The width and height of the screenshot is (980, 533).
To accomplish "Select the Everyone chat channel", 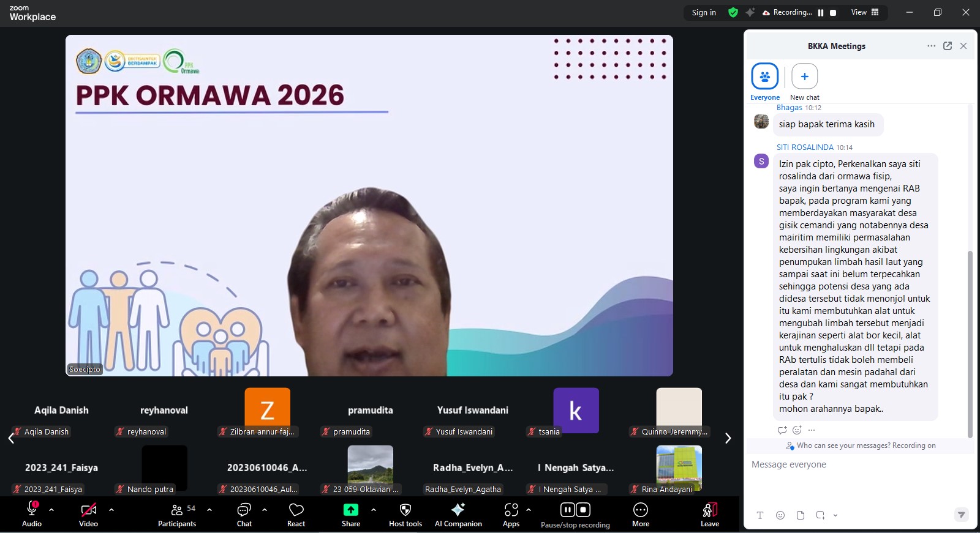I will tap(765, 77).
